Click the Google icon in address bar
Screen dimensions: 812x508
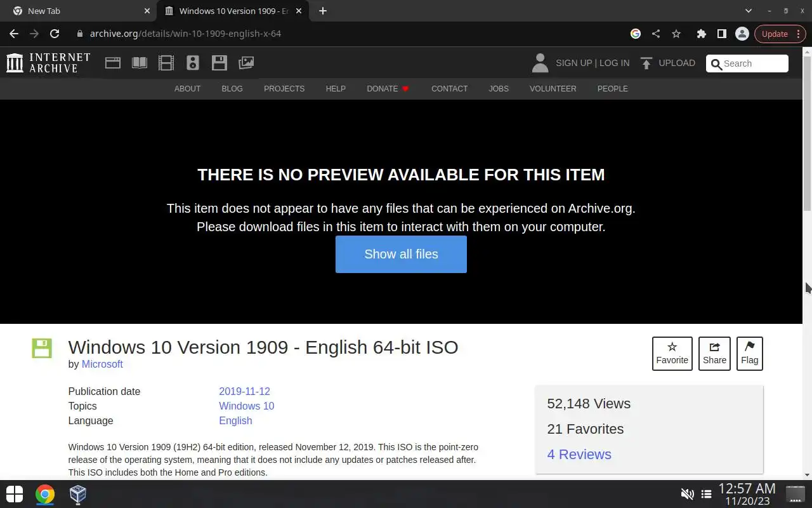(x=636, y=34)
